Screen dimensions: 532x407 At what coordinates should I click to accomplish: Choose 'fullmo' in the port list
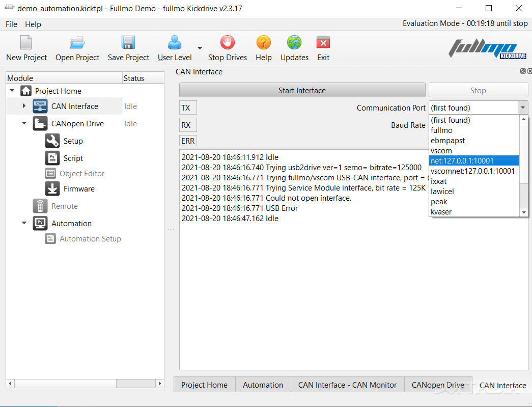click(x=474, y=130)
